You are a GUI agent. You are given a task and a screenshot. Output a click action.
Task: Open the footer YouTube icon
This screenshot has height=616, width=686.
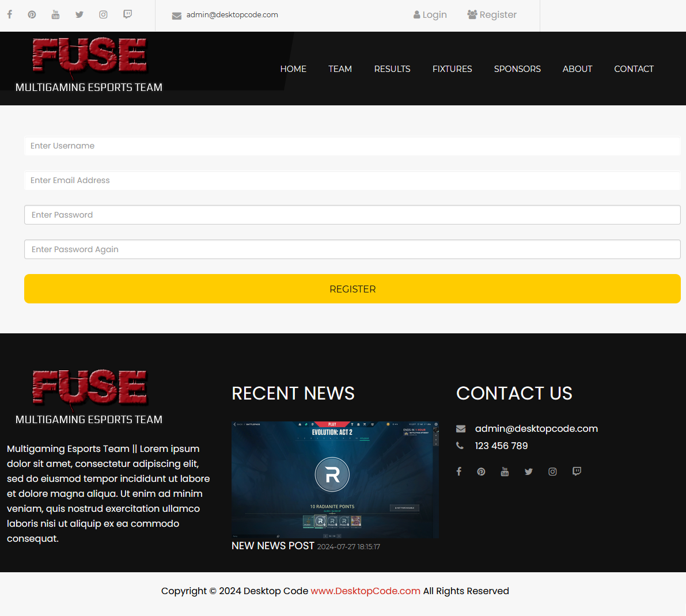tap(505, 471)
